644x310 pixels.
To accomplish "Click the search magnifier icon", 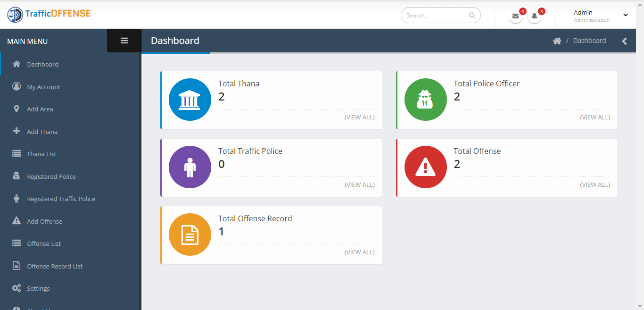I will coord(472,16).
